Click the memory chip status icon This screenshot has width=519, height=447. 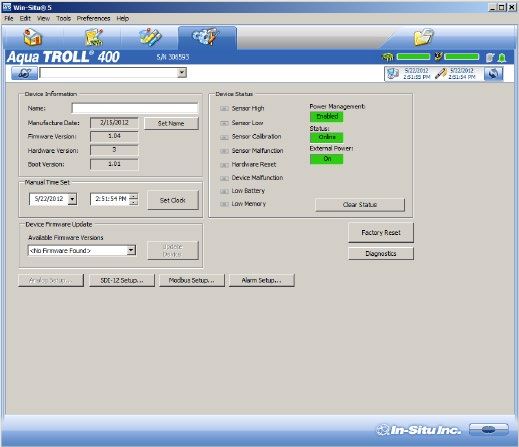[x=388, y=57]
